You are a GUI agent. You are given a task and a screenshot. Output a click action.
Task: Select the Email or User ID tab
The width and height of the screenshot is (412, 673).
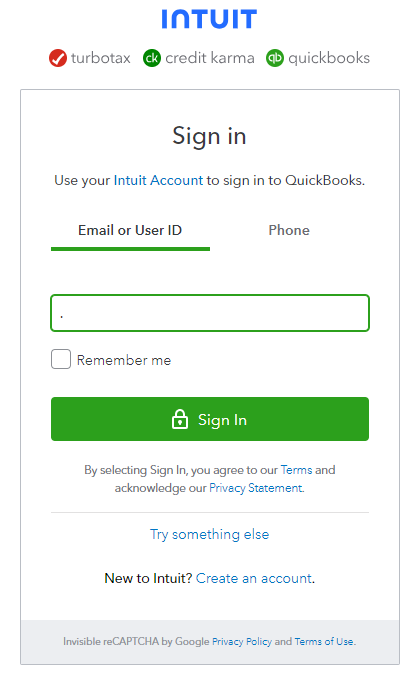point(130,230)
